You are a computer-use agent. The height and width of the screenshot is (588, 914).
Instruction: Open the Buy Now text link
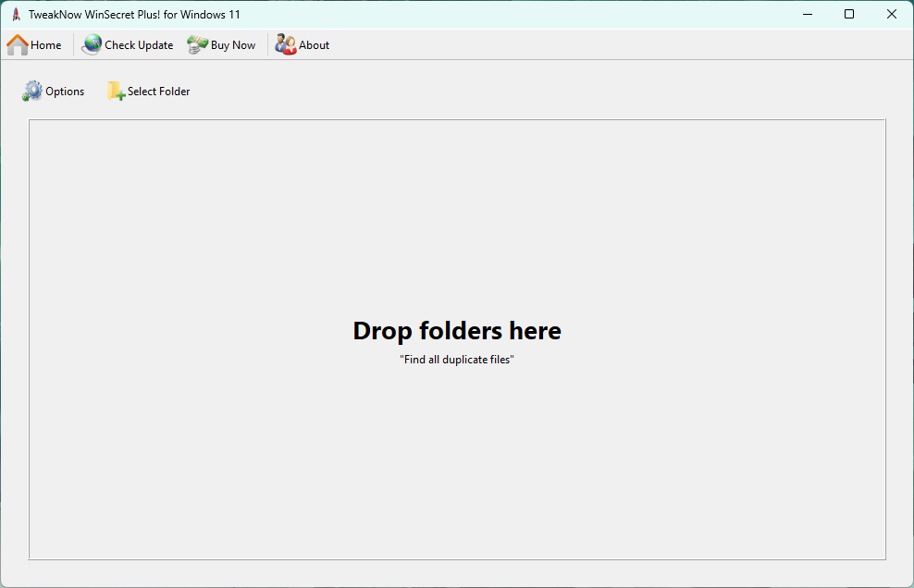pyautogui.click(x=233, y=45)
